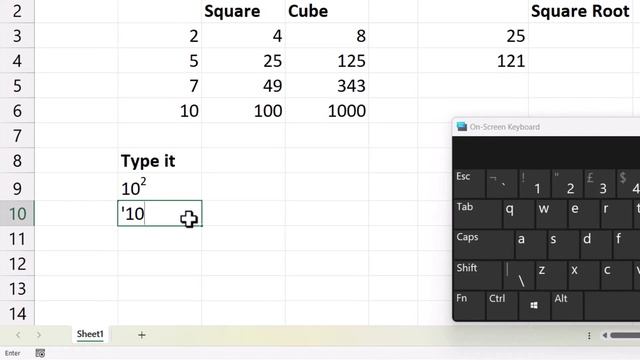Select row 6 header
This screenshot has width=640, height=360.
tap(17, 111)
